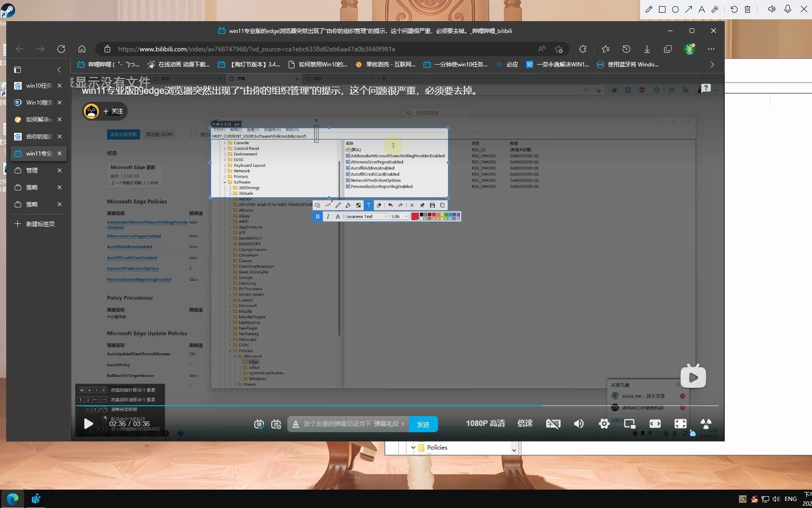Refresh the bilibili page
This screenshot has width=812, height=508.
(61, 49)
